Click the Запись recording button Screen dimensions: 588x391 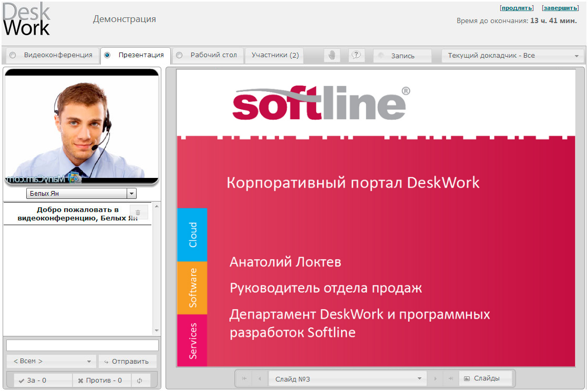pyautogui.click(x=403, y=56)
